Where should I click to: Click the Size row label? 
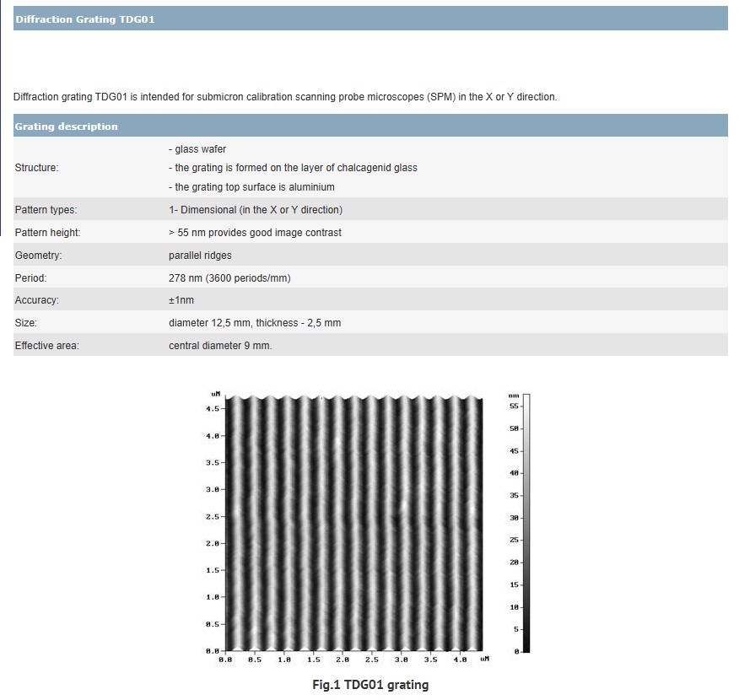coord(26,323)
